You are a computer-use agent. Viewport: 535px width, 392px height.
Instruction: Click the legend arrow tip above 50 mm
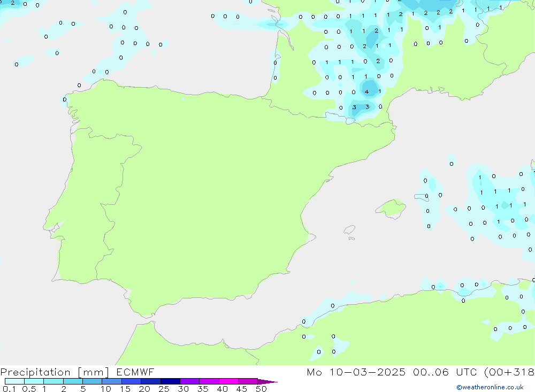[268, 382]
